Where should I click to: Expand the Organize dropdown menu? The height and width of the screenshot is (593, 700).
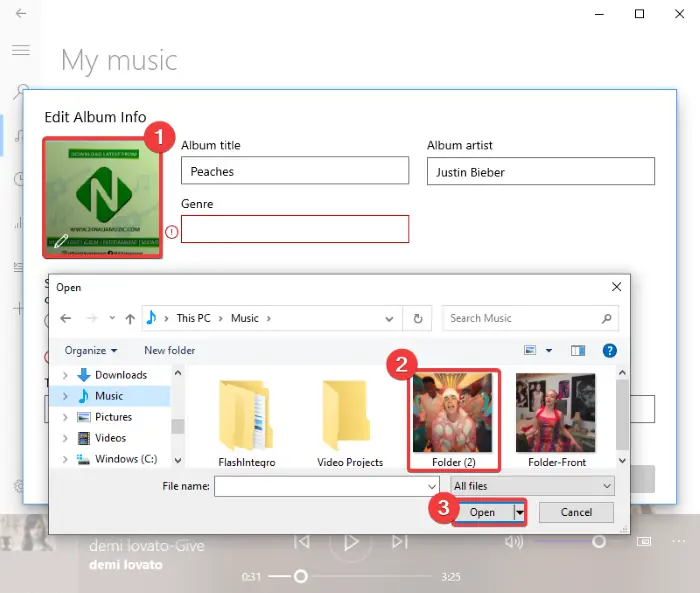[91, 351]
